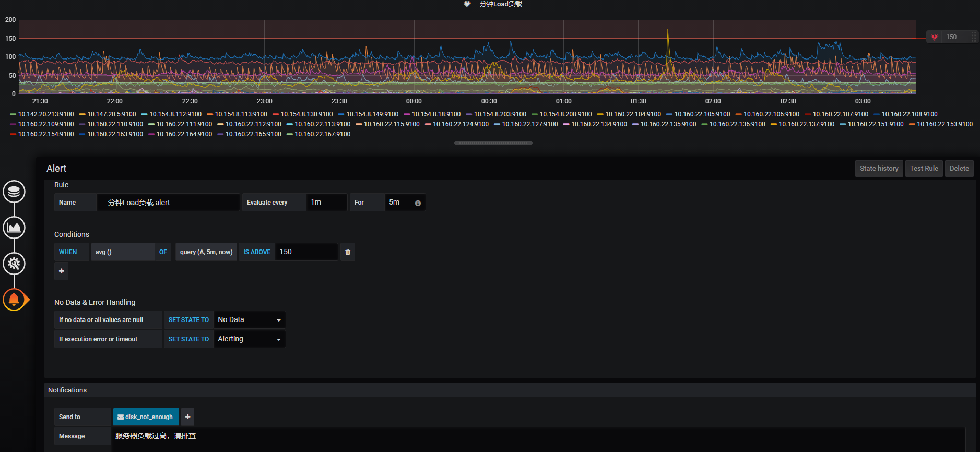The width and height of the screenshot is (980, 452).
Task: Toggle legend series 10.154.8.112:9100
Action: (175, 114)
